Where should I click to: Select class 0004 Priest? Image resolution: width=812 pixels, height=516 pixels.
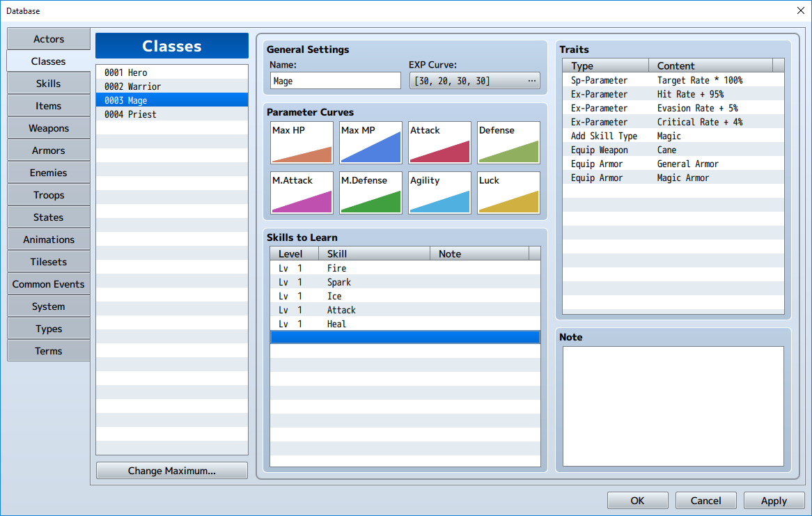click(x=172, y=114)
